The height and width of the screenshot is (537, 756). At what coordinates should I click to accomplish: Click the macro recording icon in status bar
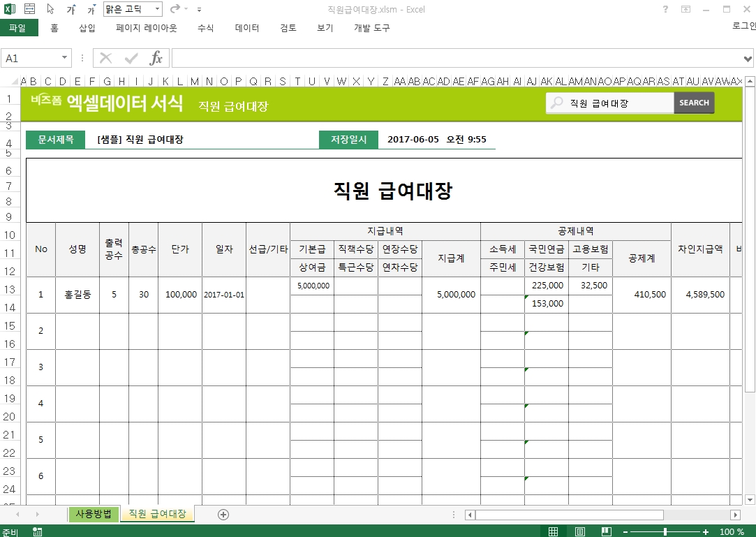37,531
